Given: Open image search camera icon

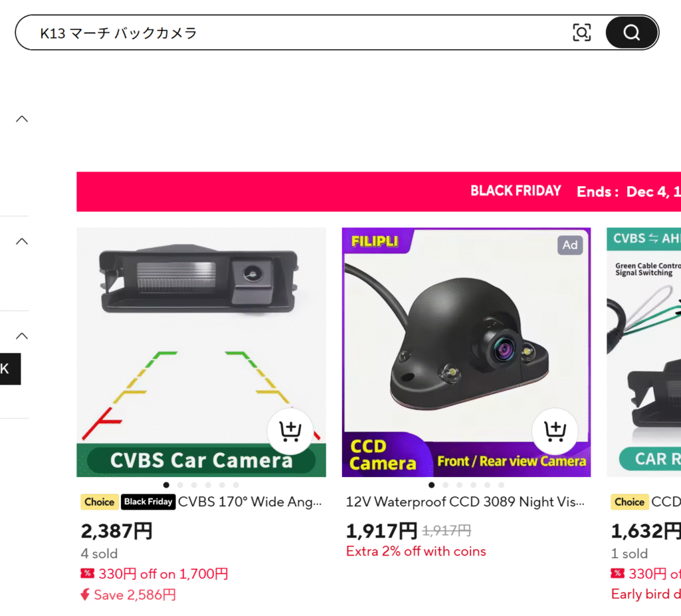Looking at the screenshot, I should [581, 33].
